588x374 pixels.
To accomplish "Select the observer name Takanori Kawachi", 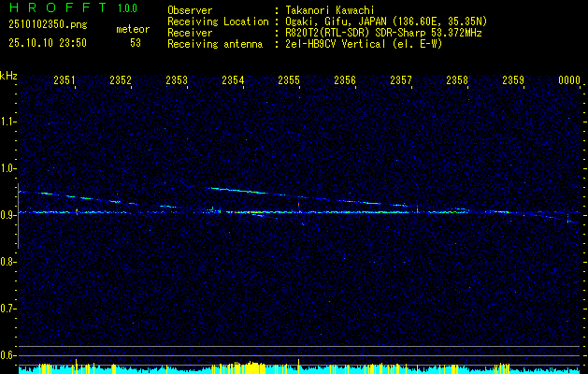I will [330, 10].
